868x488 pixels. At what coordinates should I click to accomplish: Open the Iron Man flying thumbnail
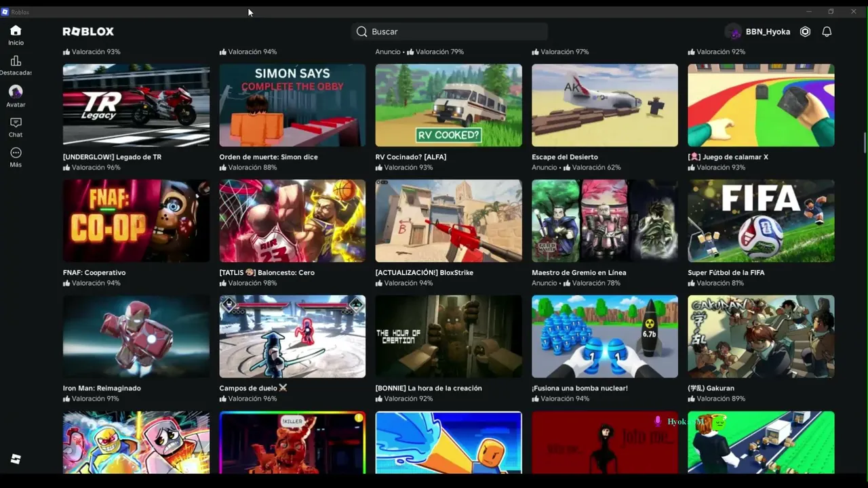point(136,336)
